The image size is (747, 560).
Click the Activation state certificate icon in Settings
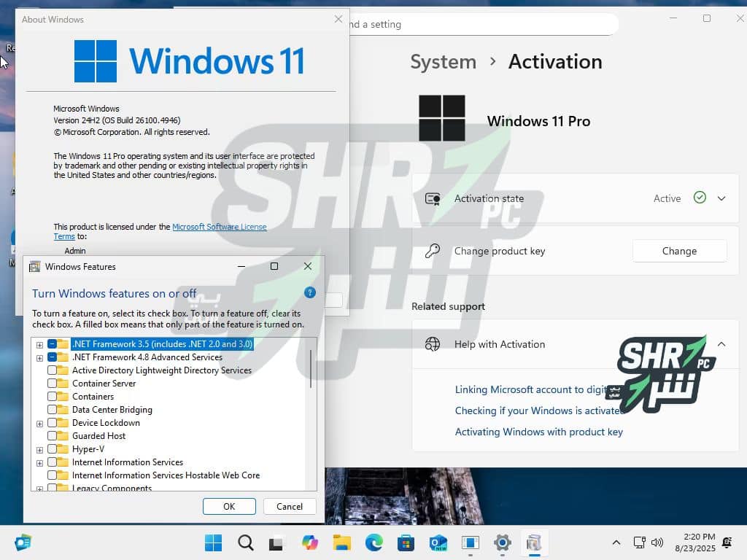coord(433,198)
